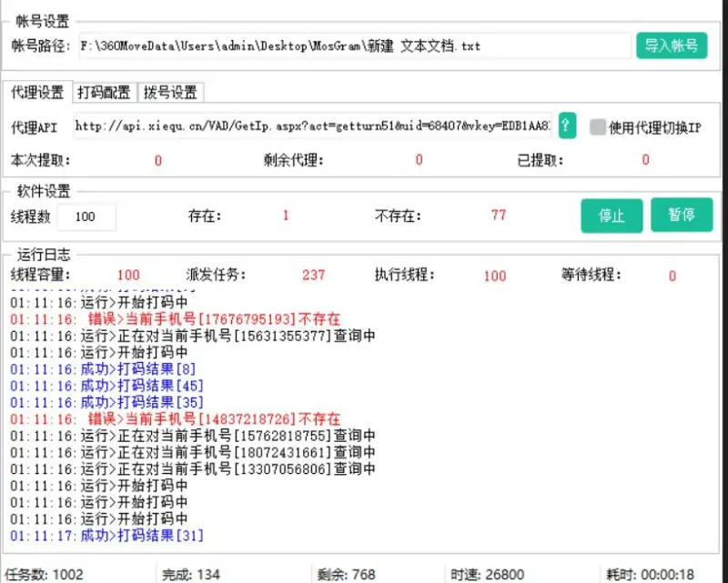This screenshot has width=728, height=583.
Task: Click into the 代理API URL field
Action: point(312,126)
